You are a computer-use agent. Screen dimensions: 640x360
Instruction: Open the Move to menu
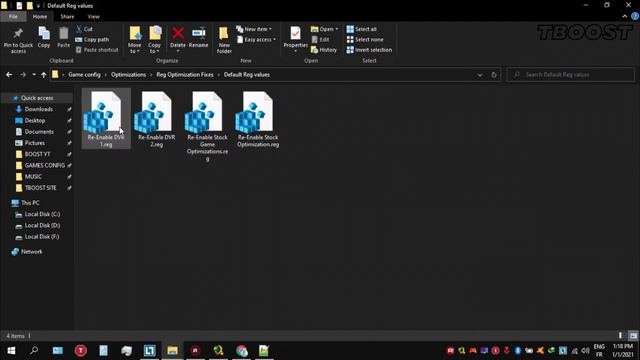134,40
